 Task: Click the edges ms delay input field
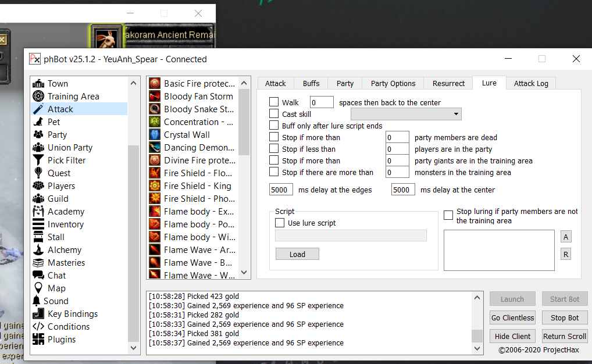[x=281, y=190]
